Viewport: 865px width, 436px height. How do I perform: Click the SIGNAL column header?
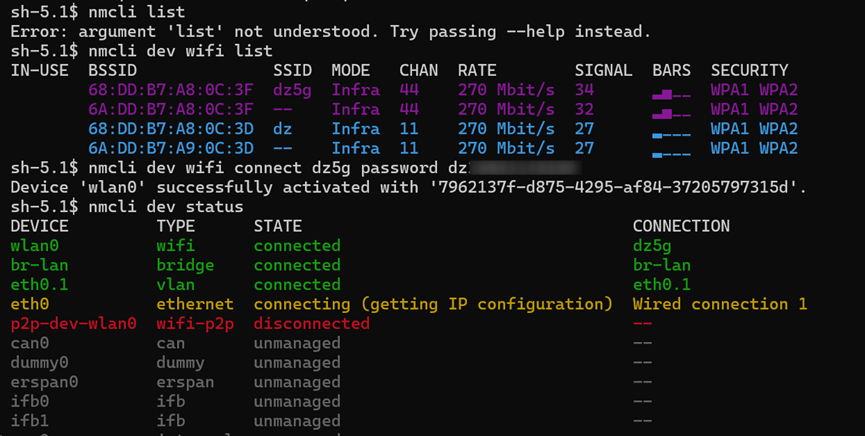click(x=604, y=71)
